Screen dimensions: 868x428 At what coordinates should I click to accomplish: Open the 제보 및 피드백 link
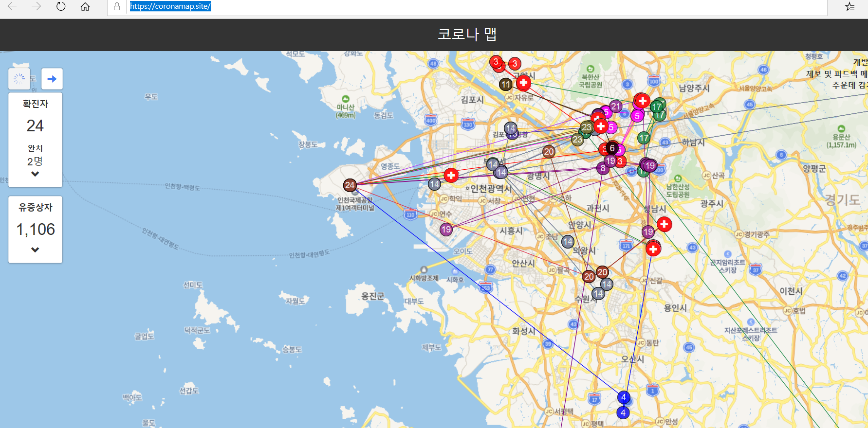(x=836, y=74)
